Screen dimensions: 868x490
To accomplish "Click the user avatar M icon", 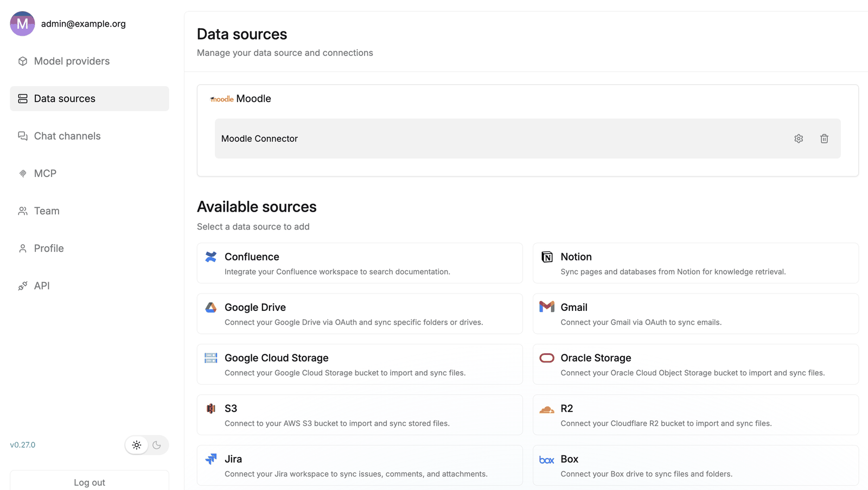I will pyautogui.click(x=22, y=23).
